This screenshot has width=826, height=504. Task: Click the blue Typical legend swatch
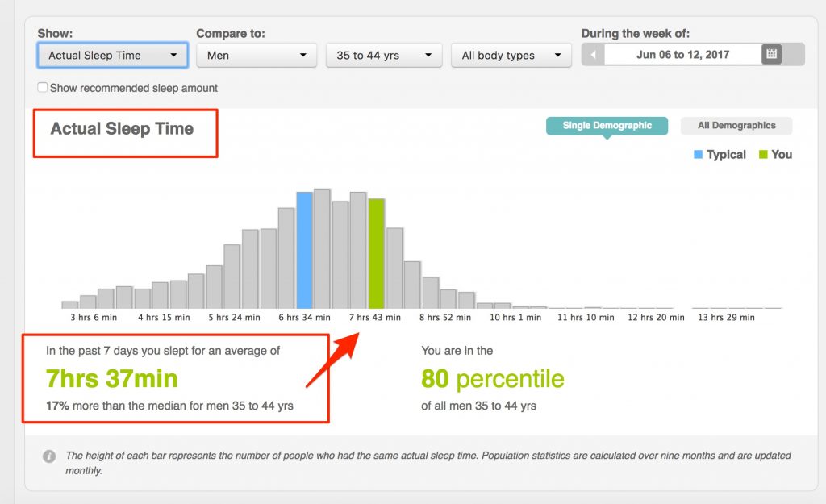698,154
